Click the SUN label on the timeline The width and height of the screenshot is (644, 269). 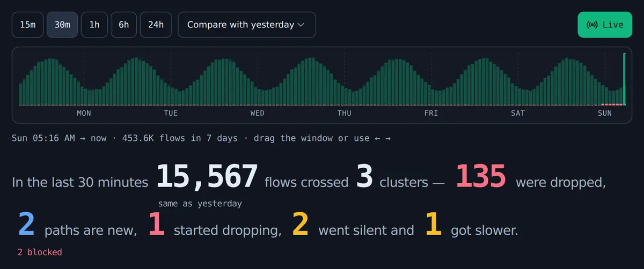(605, 113)
